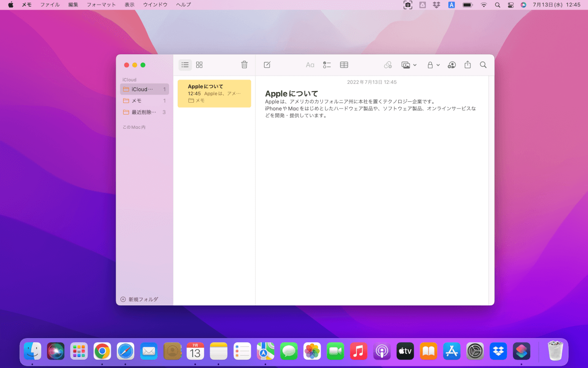Delete note with trash icon
Screen dimensions: 588x368
click(x=244, y=65)
